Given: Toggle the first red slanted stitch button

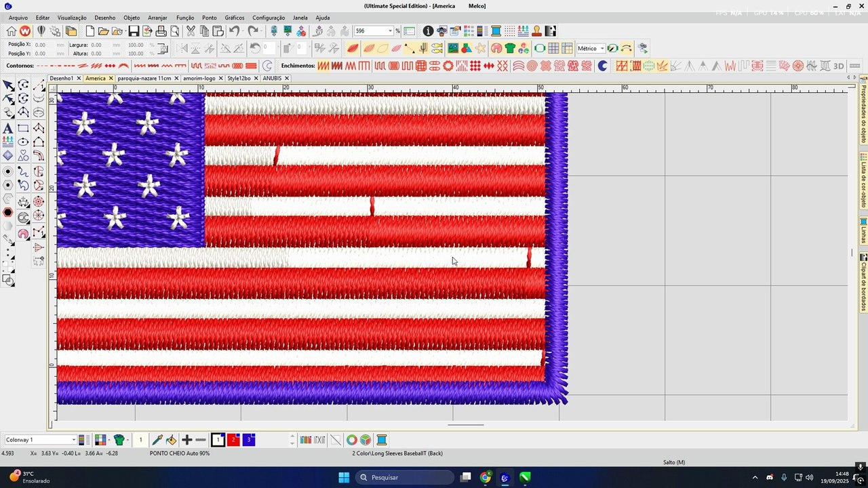Looking at the screenshot, I should coord(353,48).
